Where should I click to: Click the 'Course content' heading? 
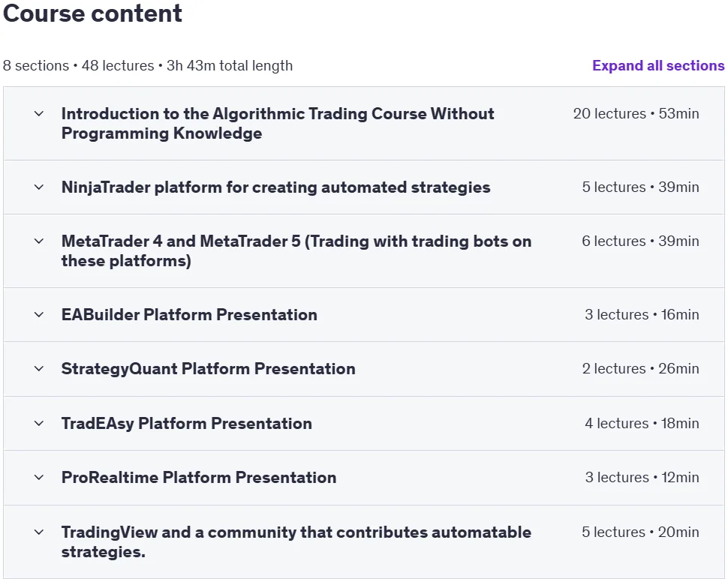coord(92,13)
